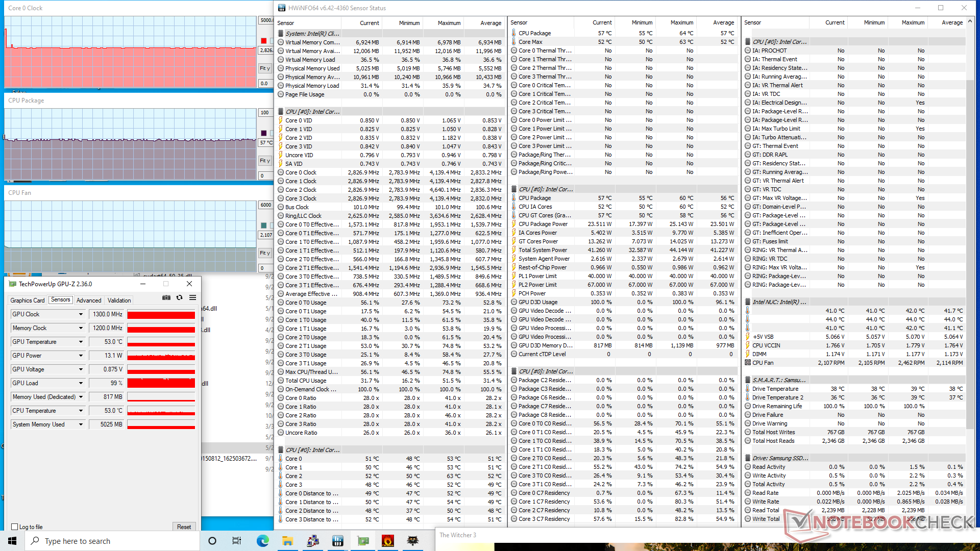The image size is (980, 551).
Task: Open GPU Temperature sensor dropdown
Action: coord(81,342)
